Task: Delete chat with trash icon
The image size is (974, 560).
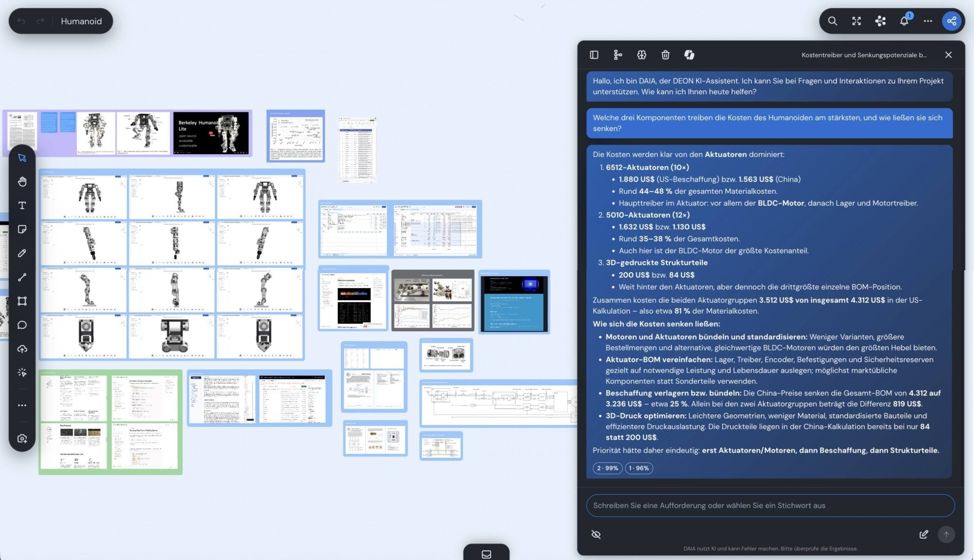Action: click(665, 55)
